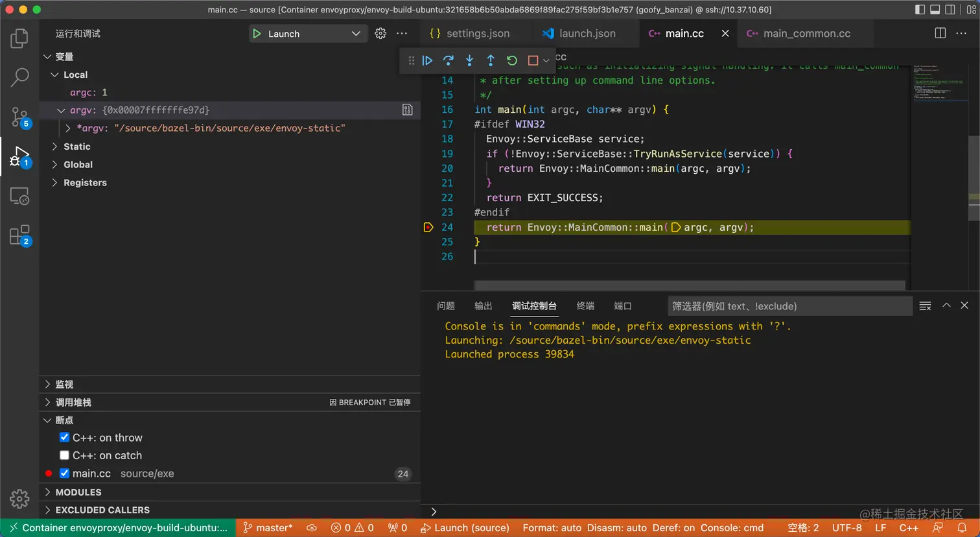
Task: Switch to the 终端 panel tab
Action: click(585, 306)
